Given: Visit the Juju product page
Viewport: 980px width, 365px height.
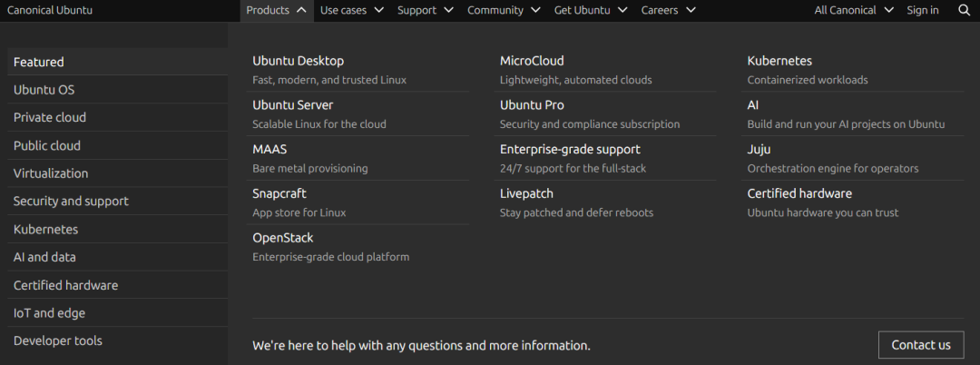Looking at the screenshot, I should [x=759, y=150].
